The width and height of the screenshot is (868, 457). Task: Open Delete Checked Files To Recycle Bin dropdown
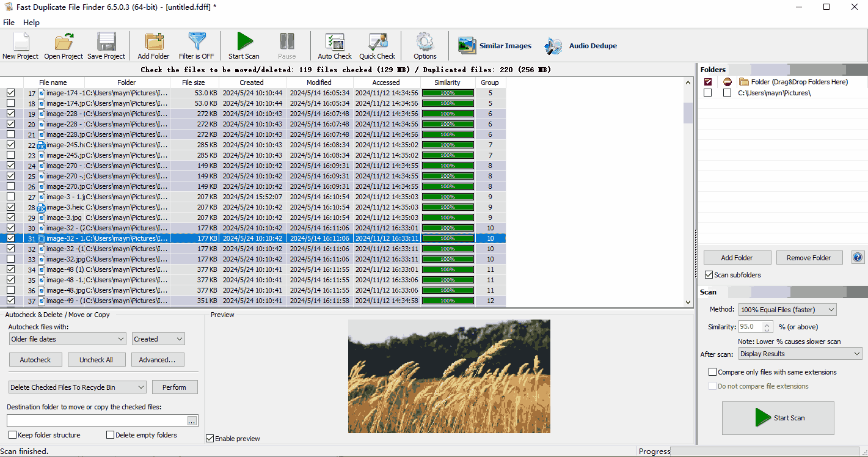click(x=78, y=387)
